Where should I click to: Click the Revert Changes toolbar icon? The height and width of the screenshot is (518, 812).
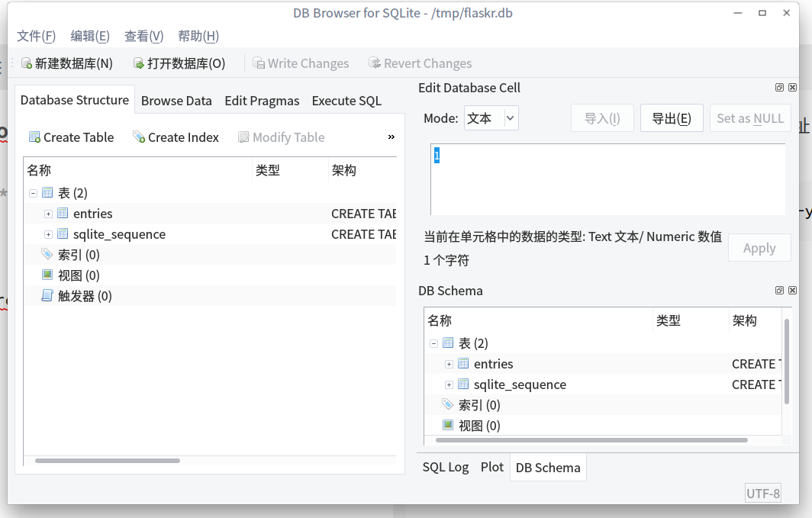375,63
